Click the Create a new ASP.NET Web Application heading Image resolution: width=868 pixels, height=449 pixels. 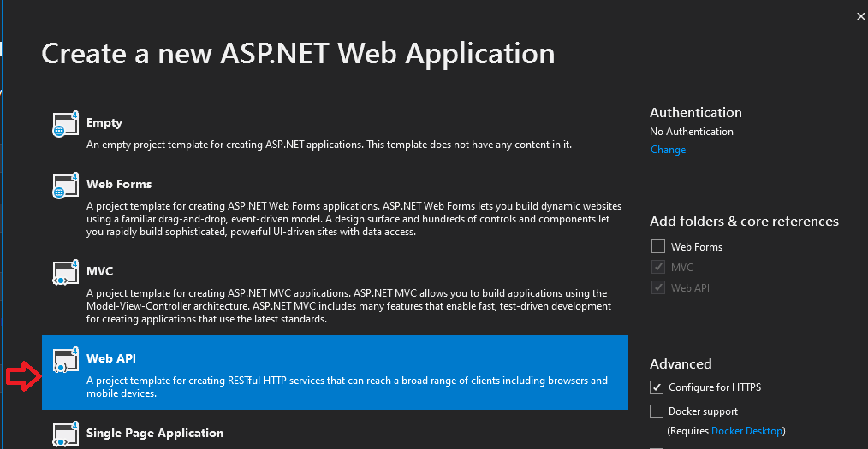click(299, 54)
